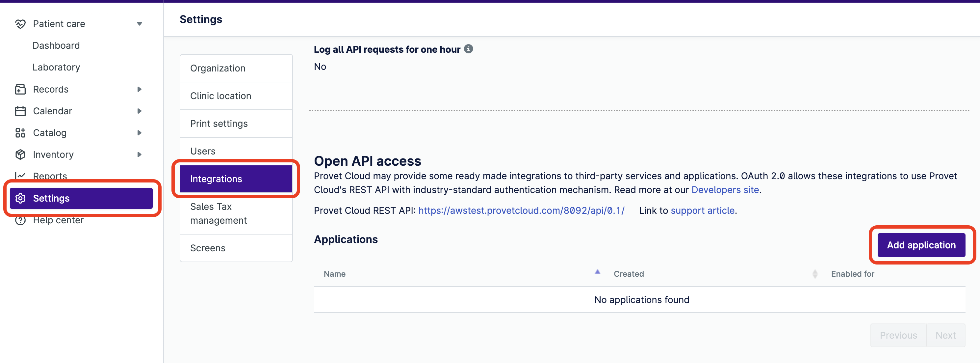Open Sales Tax management tab

(236, 213)
